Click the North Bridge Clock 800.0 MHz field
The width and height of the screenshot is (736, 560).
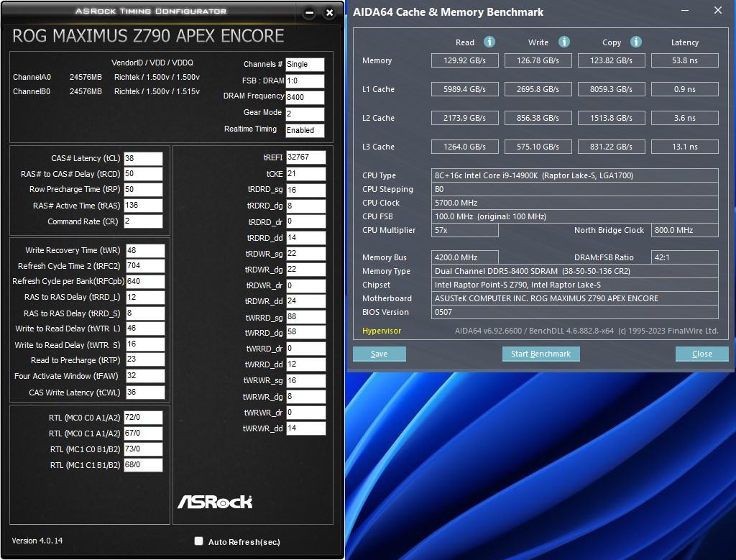click(x=685, y=230)
